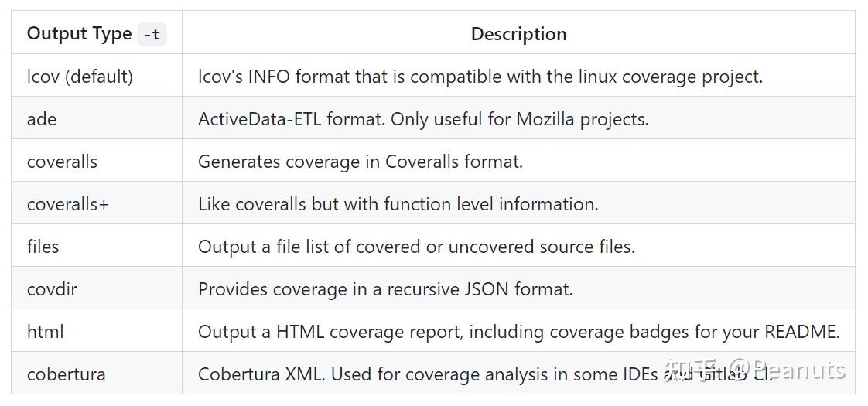This screenshot has height=406, width=868.
Task: Select the "coveralls" output type cell
Action: click(62, 162)
